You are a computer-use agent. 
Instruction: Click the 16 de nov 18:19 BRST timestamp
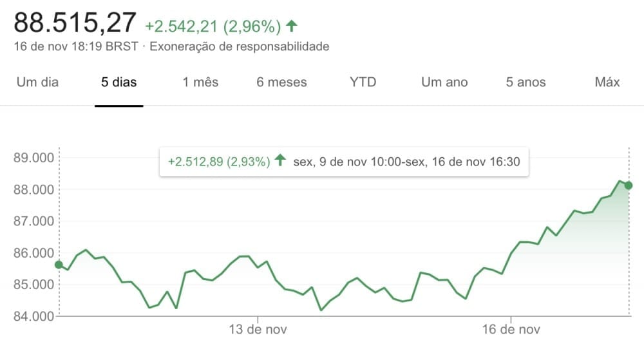click(x=76, y=46)
